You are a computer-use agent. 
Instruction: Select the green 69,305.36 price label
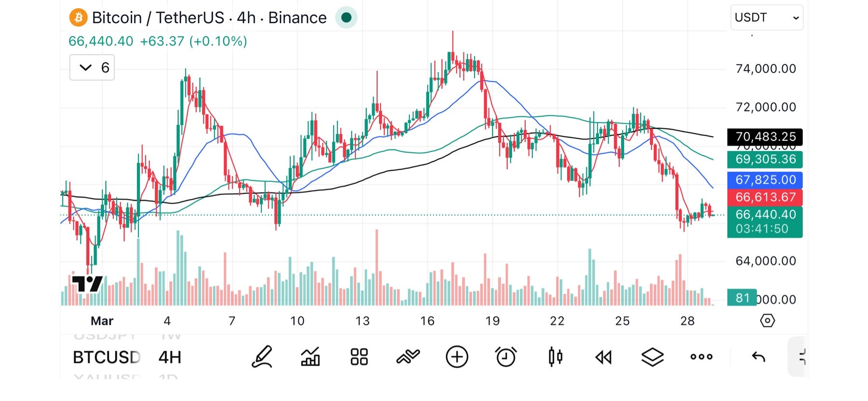[765, 159]
